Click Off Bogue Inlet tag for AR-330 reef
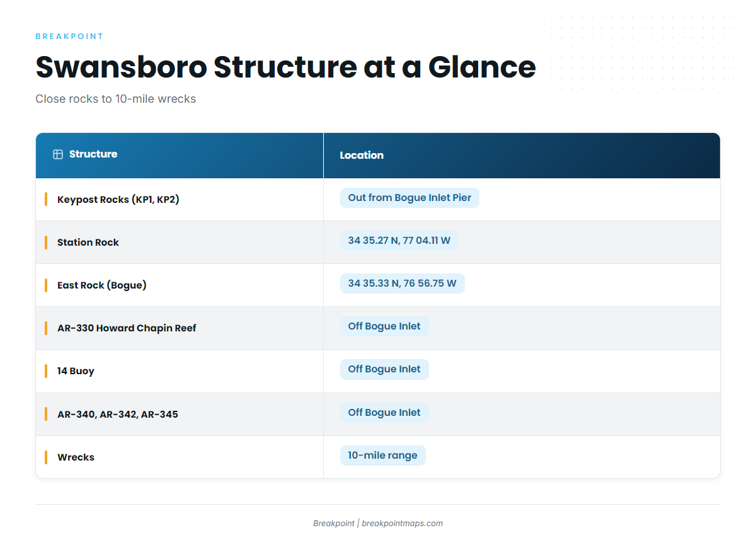Viewport: 756px width, 545px height. (384, 326)
